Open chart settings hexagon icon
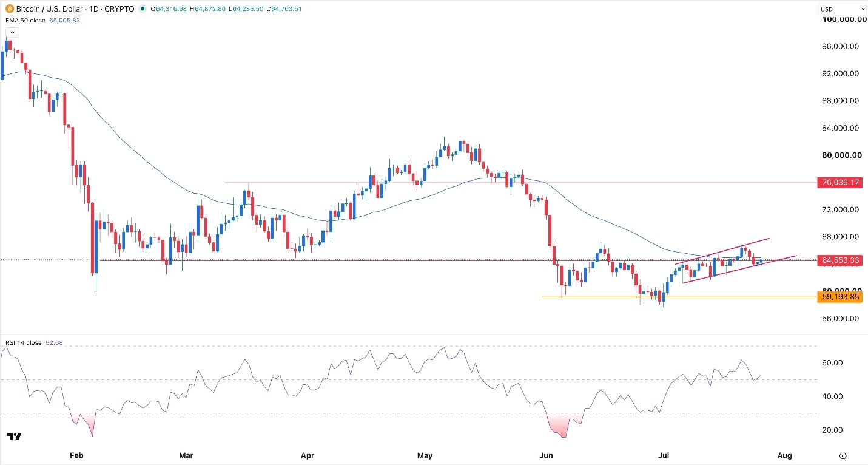The height and width of the screenshot is (465, 868). coord(843,455)
